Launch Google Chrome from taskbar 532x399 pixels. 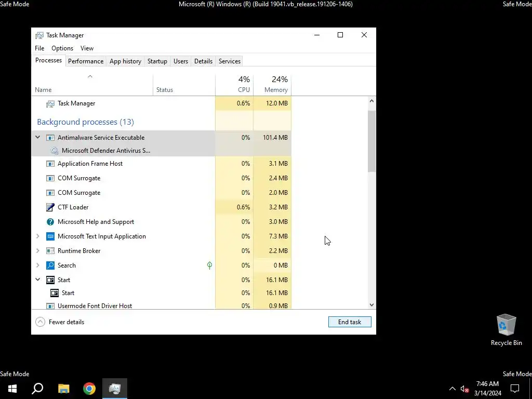pos(89,389)
